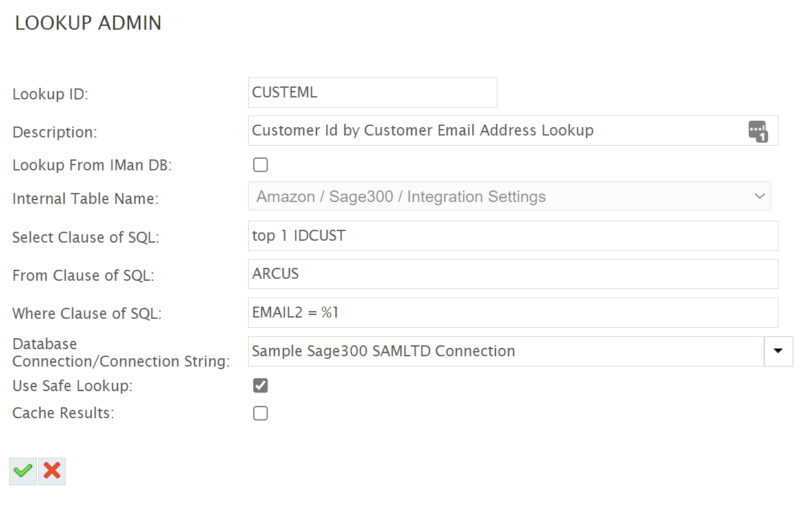Image resolution: width=812 pixels, height=506 pixels.
Task: Enable Cache Results for this lookup
Action: (x=260, y=413)
